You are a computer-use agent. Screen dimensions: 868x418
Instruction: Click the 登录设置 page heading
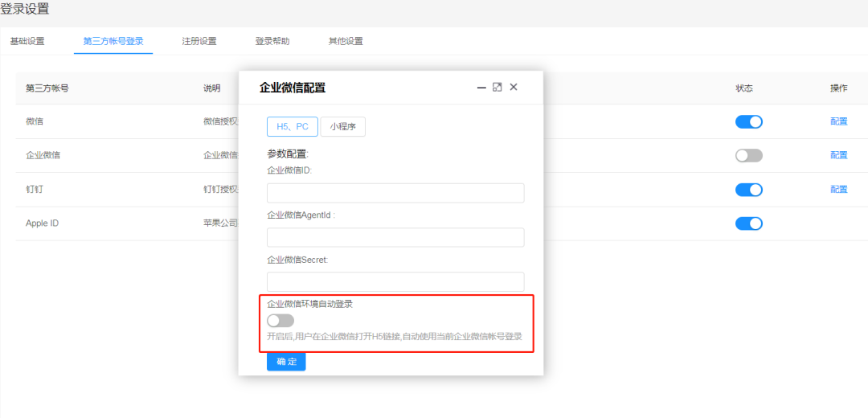(x=24, y=9)
